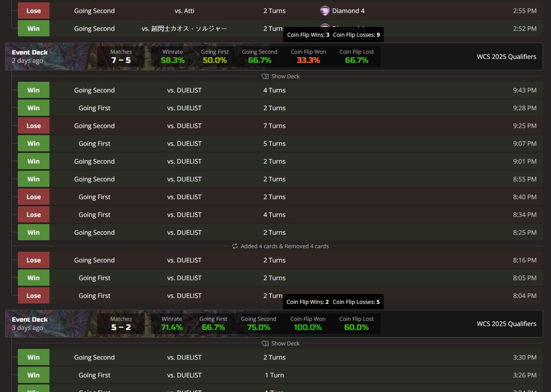This screenshot has height=392, width=551.
Task: Click the 4 Turns value at 9:43 PM
Action: click(275, 90)
